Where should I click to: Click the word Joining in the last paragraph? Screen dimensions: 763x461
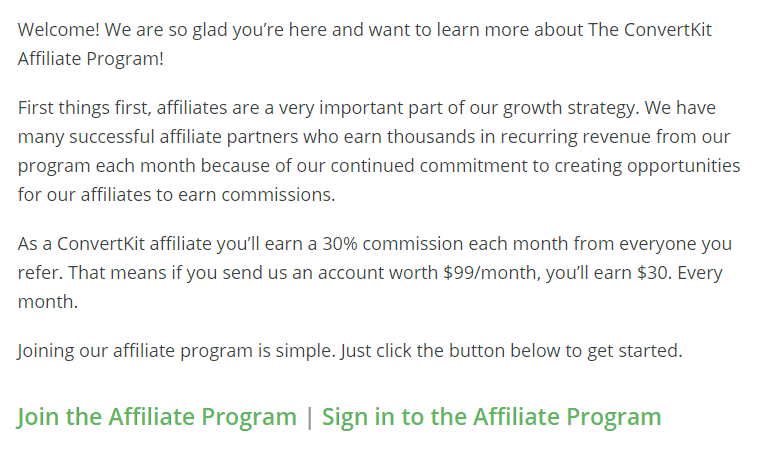(46, 351)
